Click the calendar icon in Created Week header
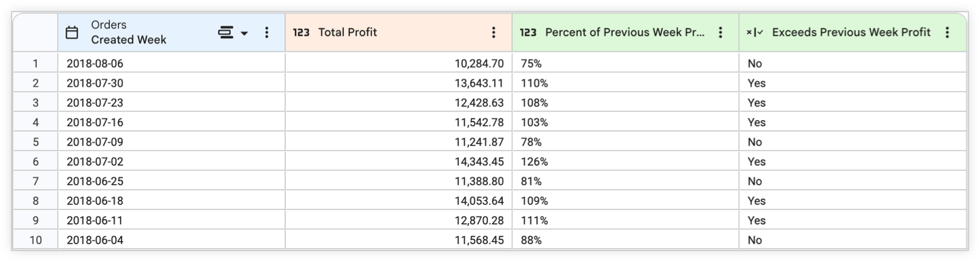Image resolution: width=980 pixels, height=262 pixels. [72, 32]
